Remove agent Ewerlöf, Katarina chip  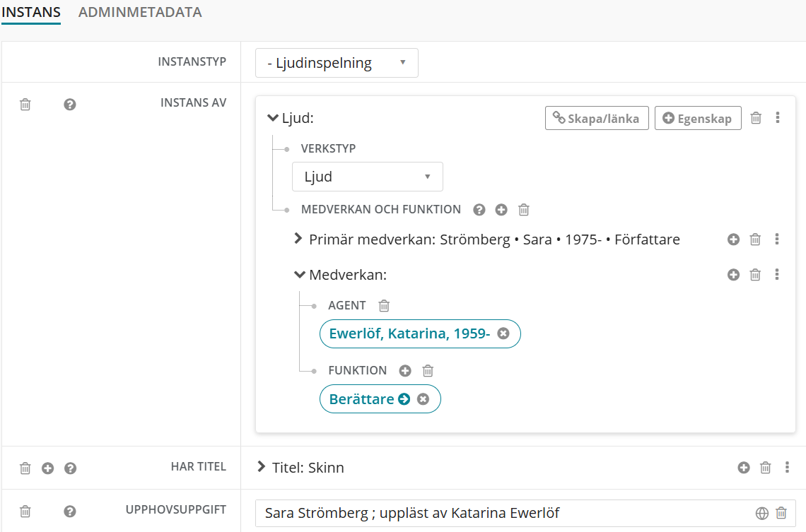tap(503, 334)
